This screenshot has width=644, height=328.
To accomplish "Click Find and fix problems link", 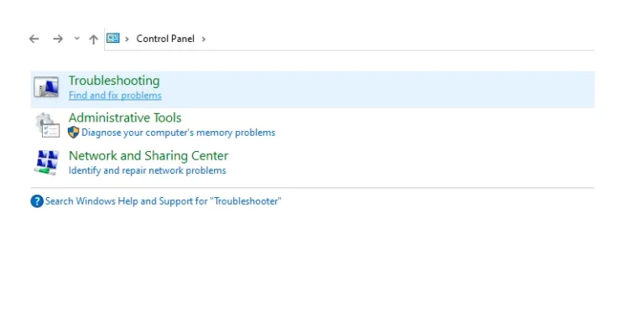I will click(x=115, y=96).
